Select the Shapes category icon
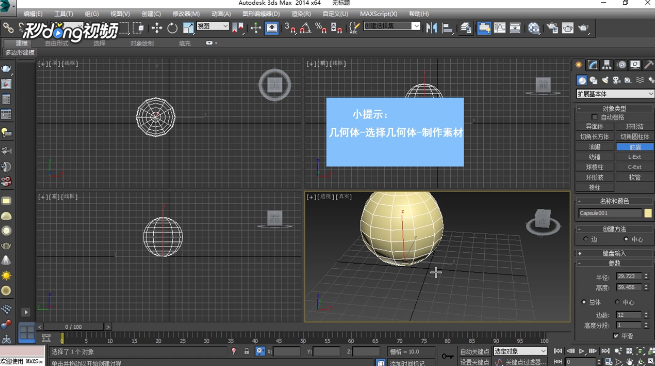 point(593,80)
